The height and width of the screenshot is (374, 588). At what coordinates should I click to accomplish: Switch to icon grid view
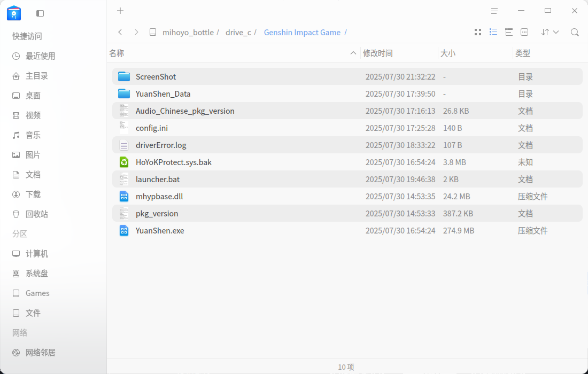coord(478,32)
